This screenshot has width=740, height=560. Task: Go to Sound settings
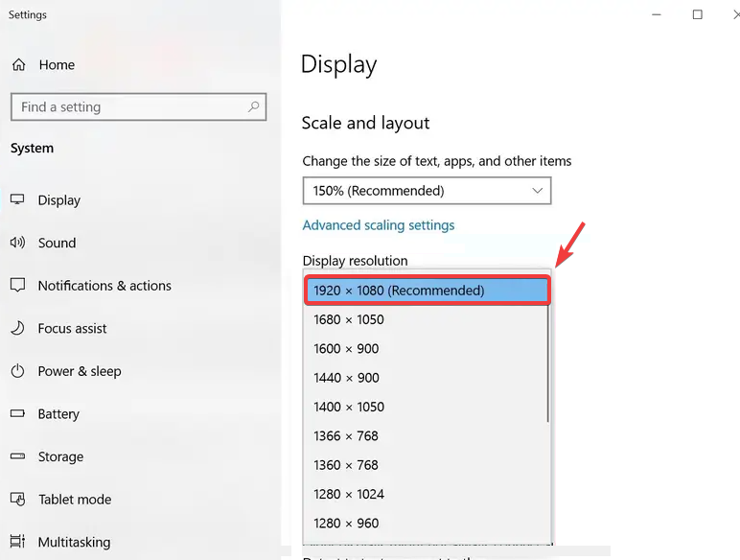pyautogui.click(x=57, y=244)
